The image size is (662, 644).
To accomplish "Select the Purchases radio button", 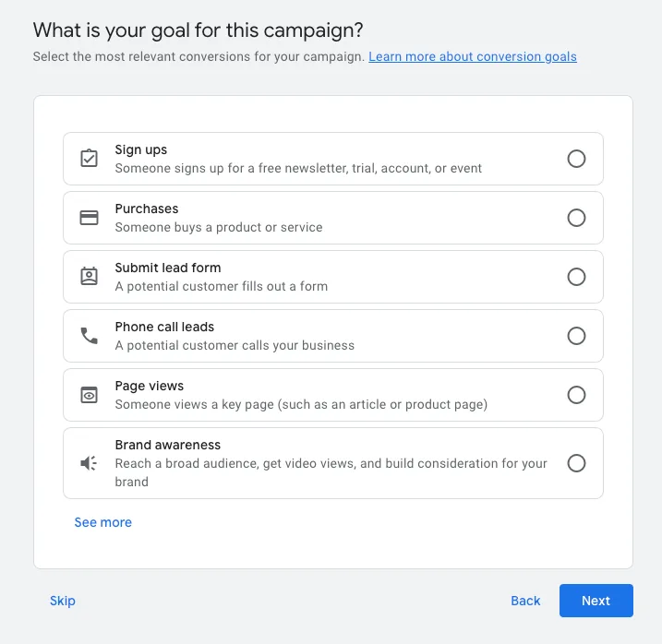I will click(576, 218).
